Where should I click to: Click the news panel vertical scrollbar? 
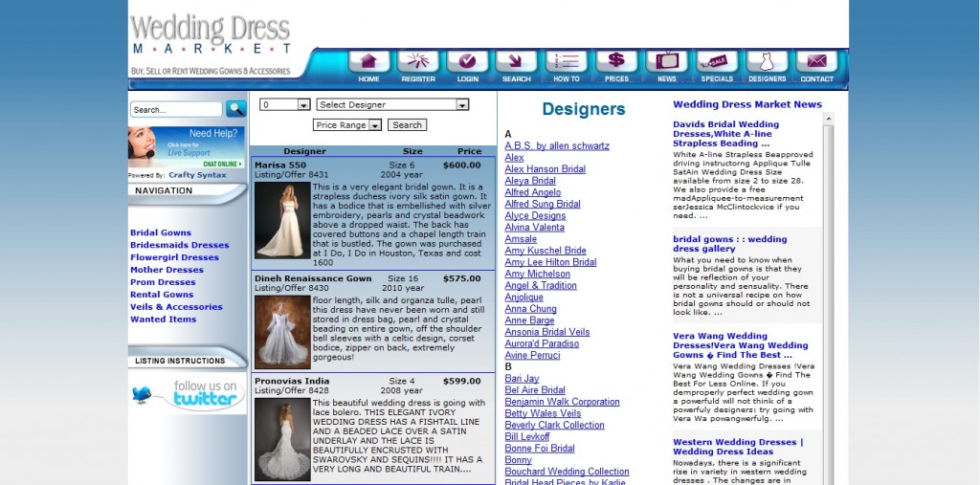829,298
